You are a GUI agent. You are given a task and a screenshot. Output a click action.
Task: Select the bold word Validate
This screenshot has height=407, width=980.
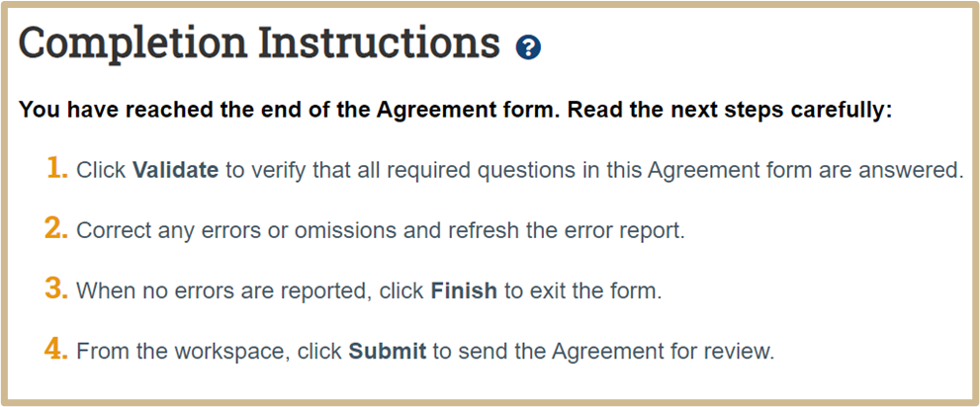(176, 171)
